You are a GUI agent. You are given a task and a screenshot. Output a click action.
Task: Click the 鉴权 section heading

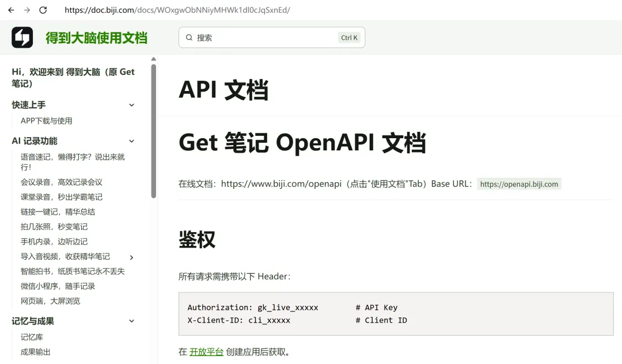click(x=197, y=240)
